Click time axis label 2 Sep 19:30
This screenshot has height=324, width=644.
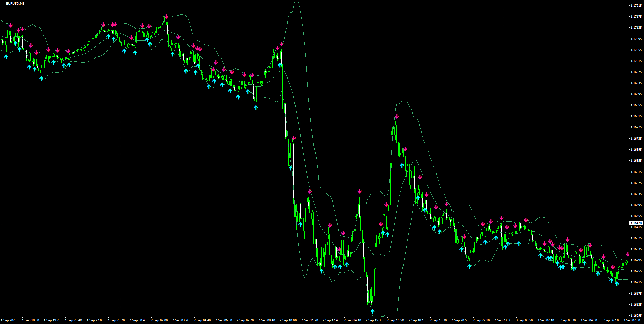point(438,320)
